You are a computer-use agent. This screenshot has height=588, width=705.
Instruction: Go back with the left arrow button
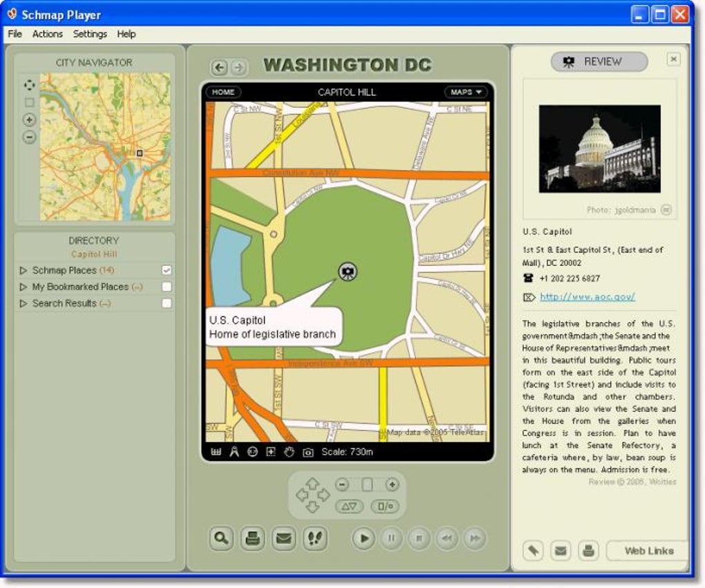pos(219,68)
